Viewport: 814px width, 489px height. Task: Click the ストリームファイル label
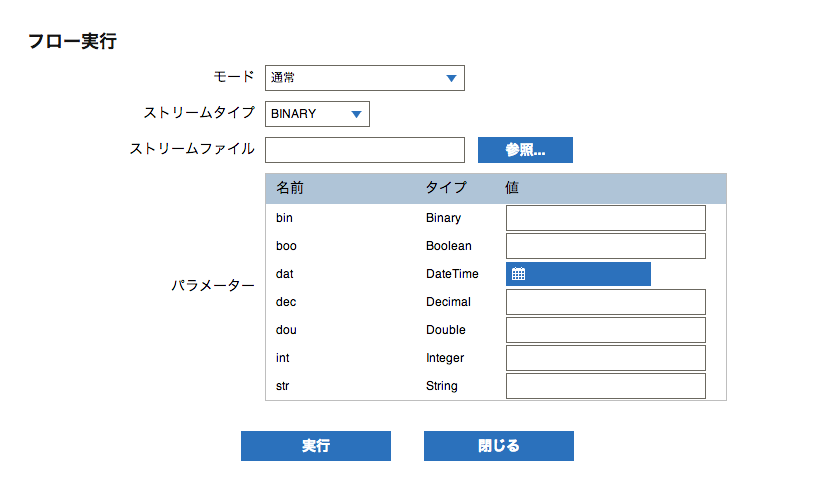point(192,149)
